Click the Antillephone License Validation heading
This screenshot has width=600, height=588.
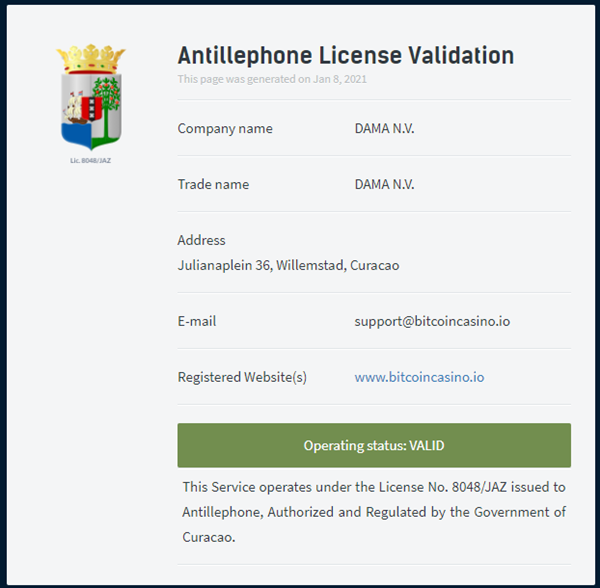point(346,55)
